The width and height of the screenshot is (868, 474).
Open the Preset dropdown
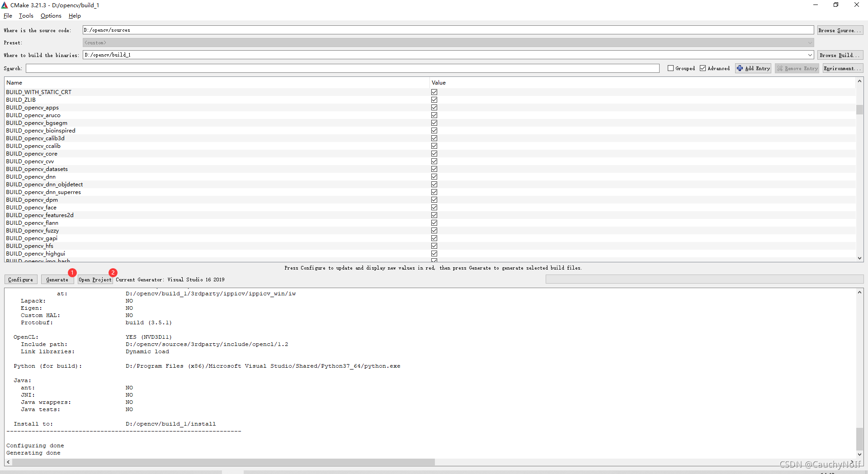(x=809, y=43)
